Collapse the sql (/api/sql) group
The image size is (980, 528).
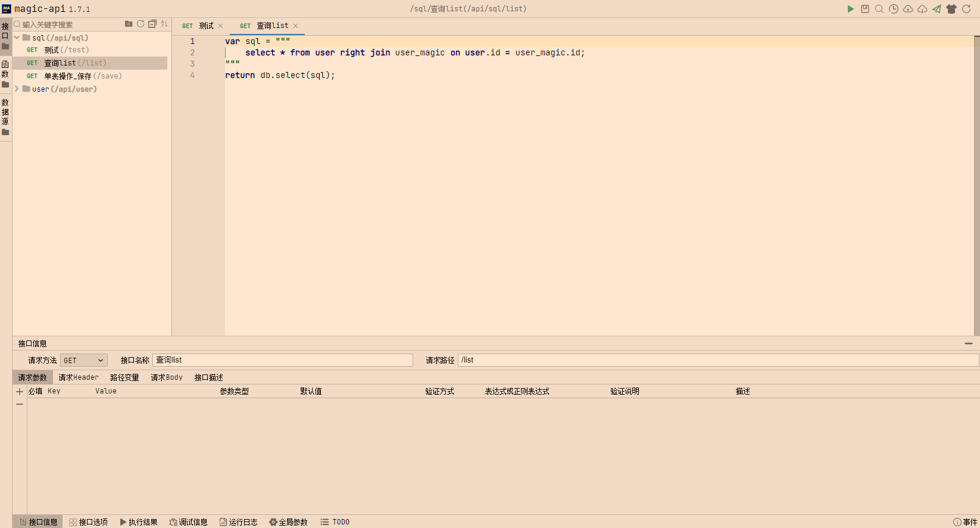tap(17, 38)
